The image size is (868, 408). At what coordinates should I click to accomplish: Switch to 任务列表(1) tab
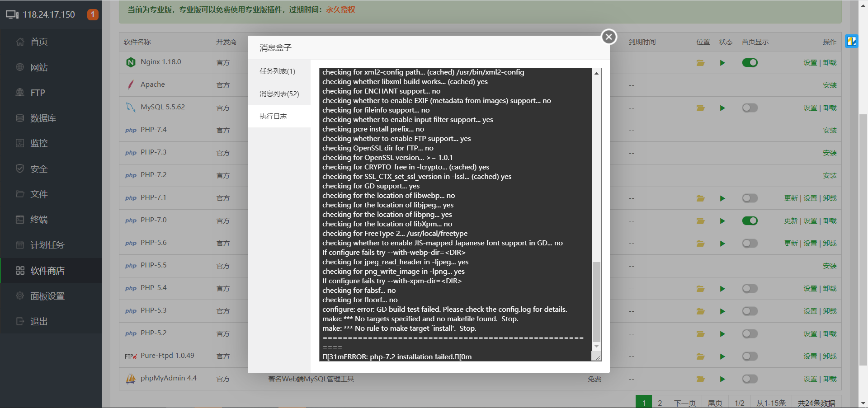(x=279, y=71)
